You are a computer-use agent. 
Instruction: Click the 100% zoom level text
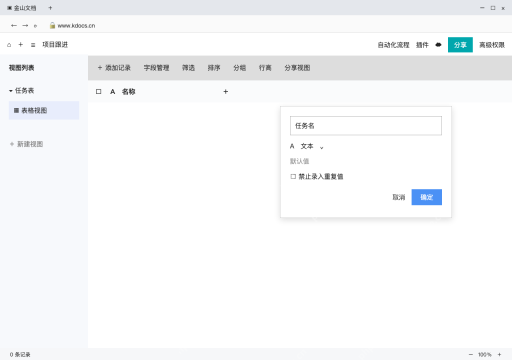pyautogui.click(x=485, y=354)
